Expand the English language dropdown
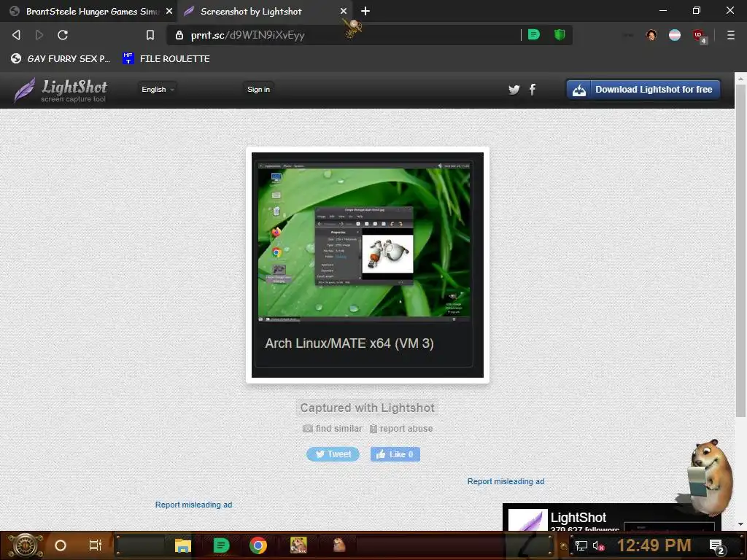747x560 pixels. coord(158,89)
